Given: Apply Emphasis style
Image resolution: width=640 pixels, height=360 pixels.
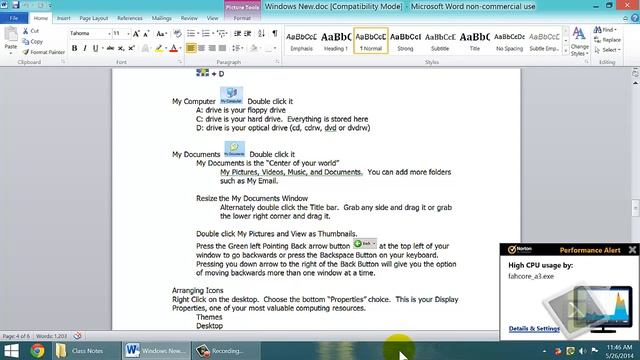Looking at the screenshot, I should click(x=301, y=41).
